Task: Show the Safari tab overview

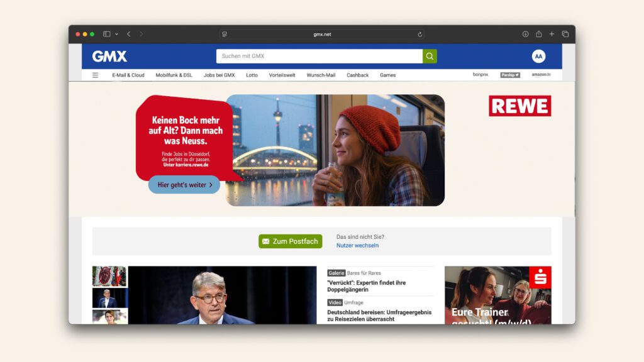Action: pyautogui.click(x=565, y=34)
